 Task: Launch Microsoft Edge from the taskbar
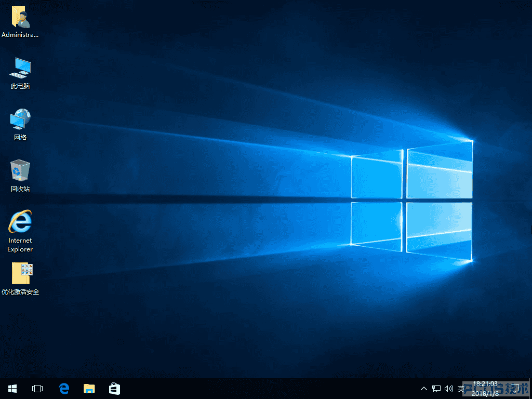[64, 389]
